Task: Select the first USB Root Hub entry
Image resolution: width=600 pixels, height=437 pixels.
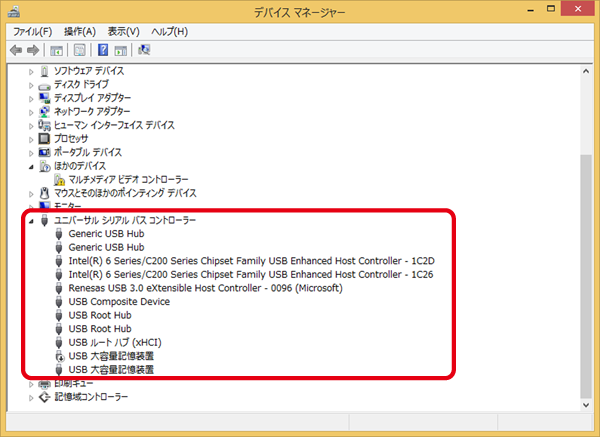Action: (x=100, y=315)
